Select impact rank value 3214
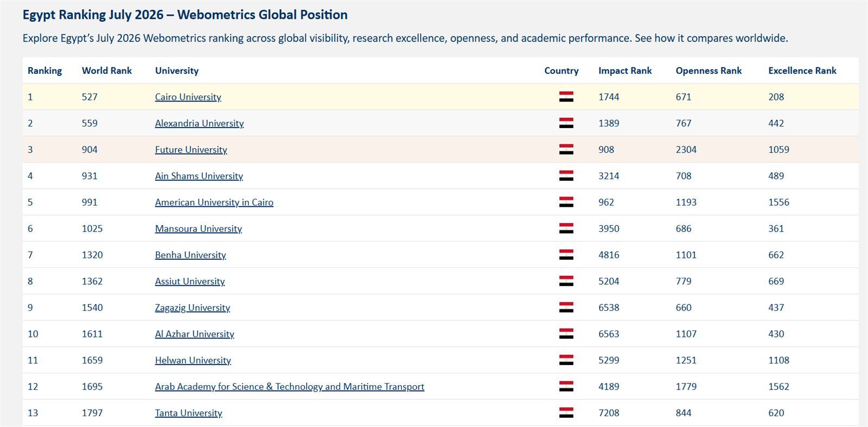Image resolution: width=868 pixels, height=427 pixels. point(609,176)
